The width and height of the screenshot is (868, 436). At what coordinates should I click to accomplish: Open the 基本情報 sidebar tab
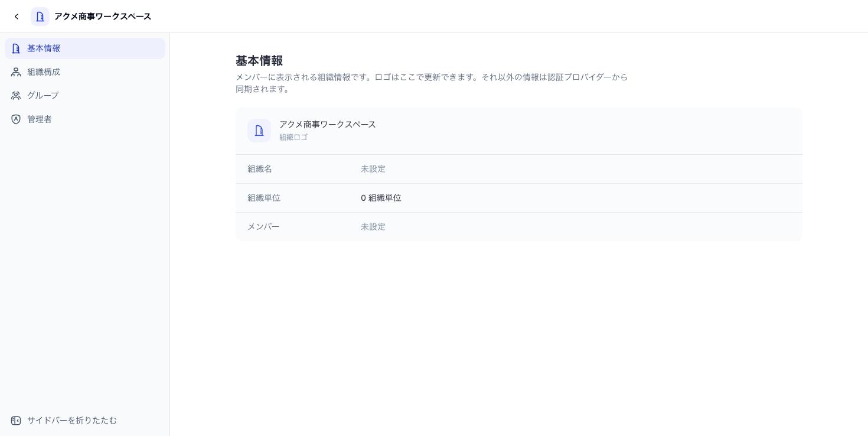pos(85,48)
